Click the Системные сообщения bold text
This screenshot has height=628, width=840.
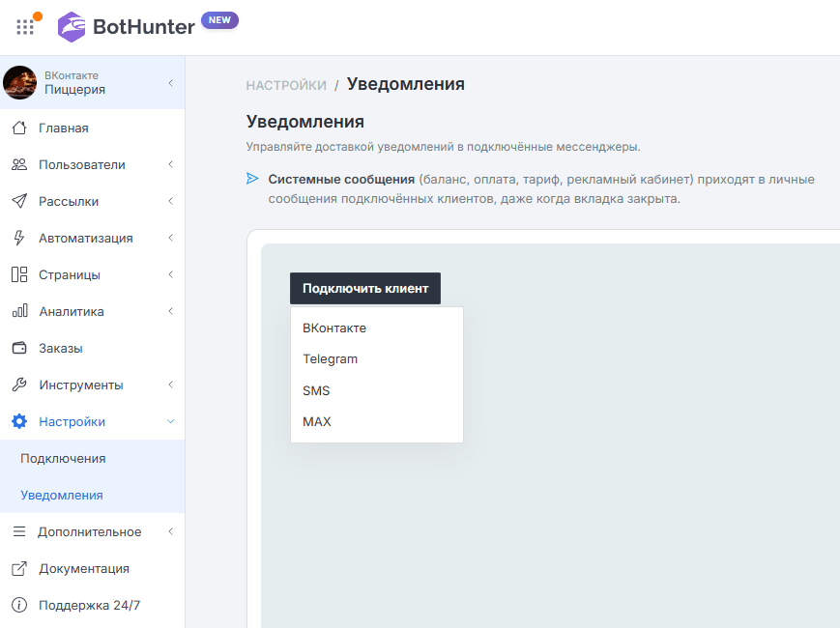point(341,180)
